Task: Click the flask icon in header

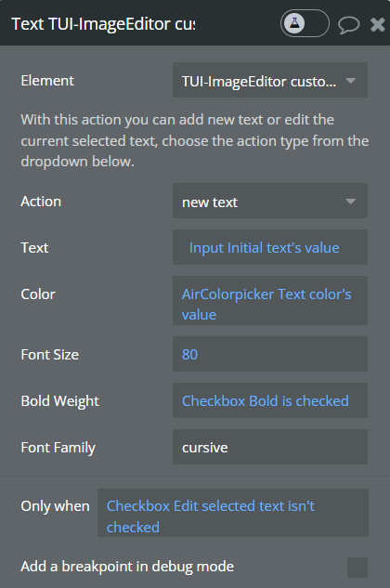Action: pos(294,23)
